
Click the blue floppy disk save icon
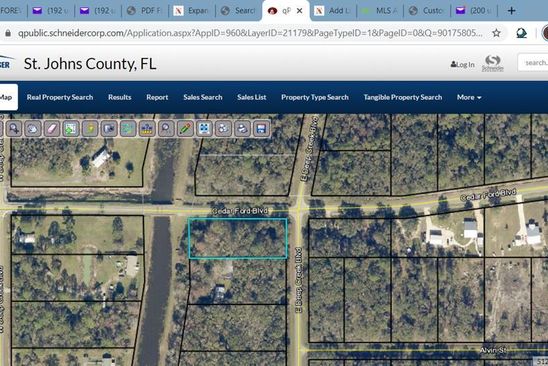pyautogui.click(x=261, y=129)
